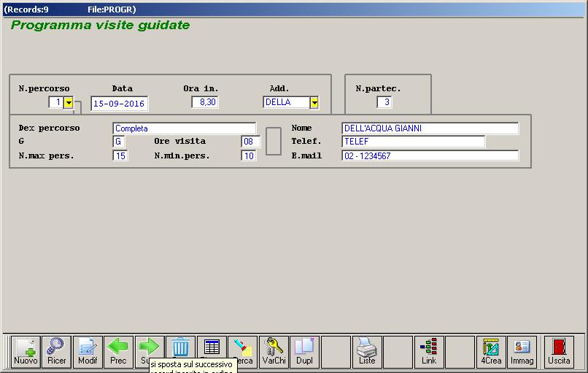Viewport: 588px width, 373px height.
Task: Click the E.mail field 02 - 1234567
Action: (430, 155)
